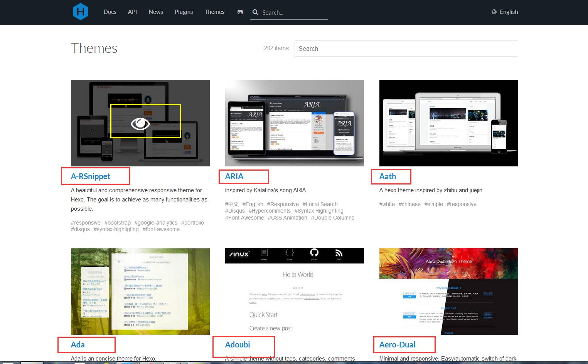Open the Adoubi theme link
Viewport: 588px width, 364px height.
click(x=238, y=344)
